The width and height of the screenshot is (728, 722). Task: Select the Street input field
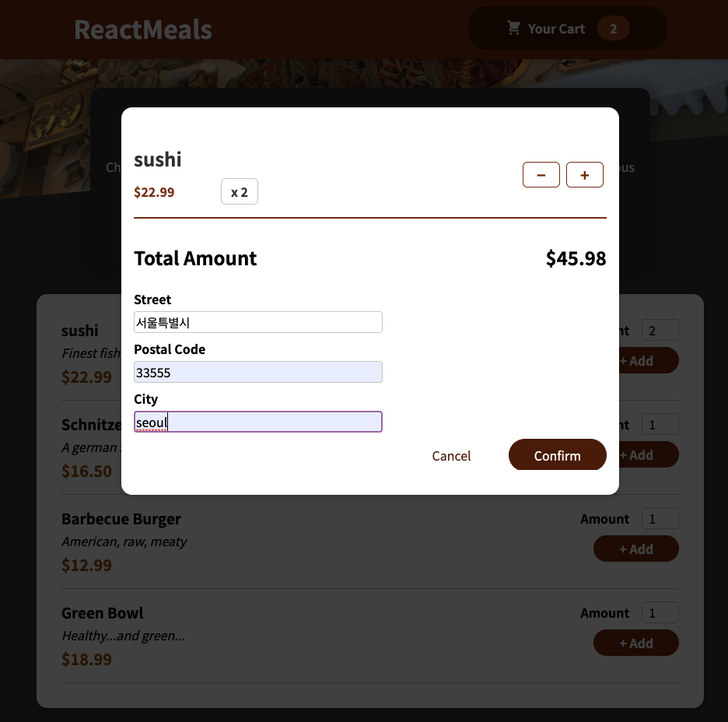pyautogui.click(x=257, y=321)
